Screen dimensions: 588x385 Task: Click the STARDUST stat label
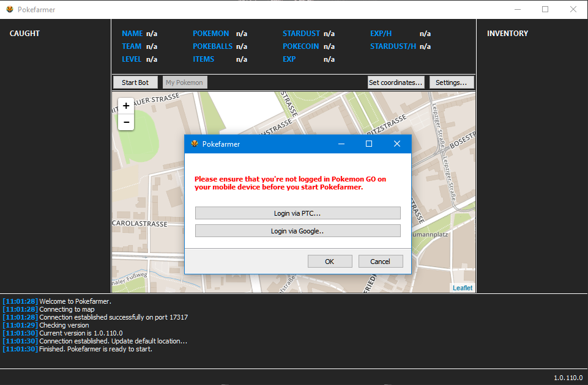pos(301,34)
